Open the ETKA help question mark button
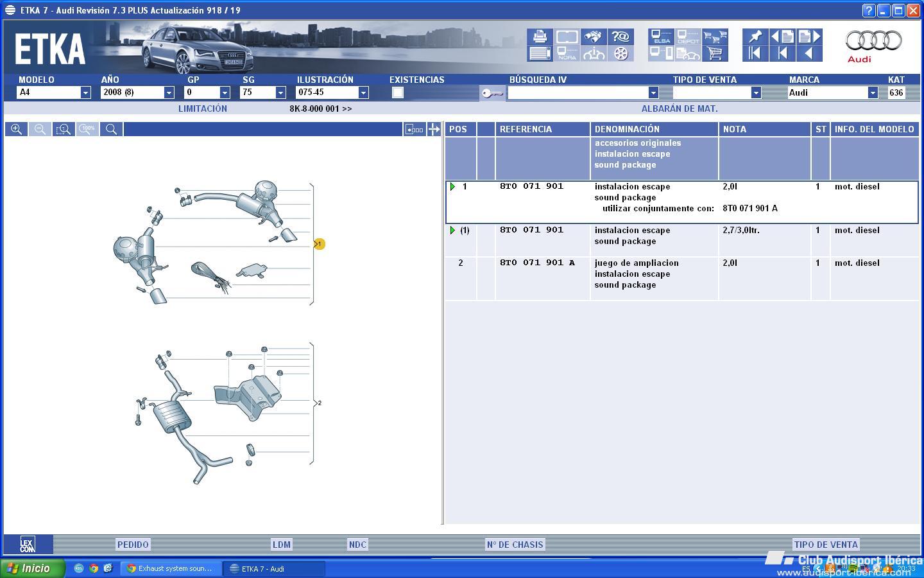The height and width of the screenshot is (578, 924). click(x=868, y=10)
